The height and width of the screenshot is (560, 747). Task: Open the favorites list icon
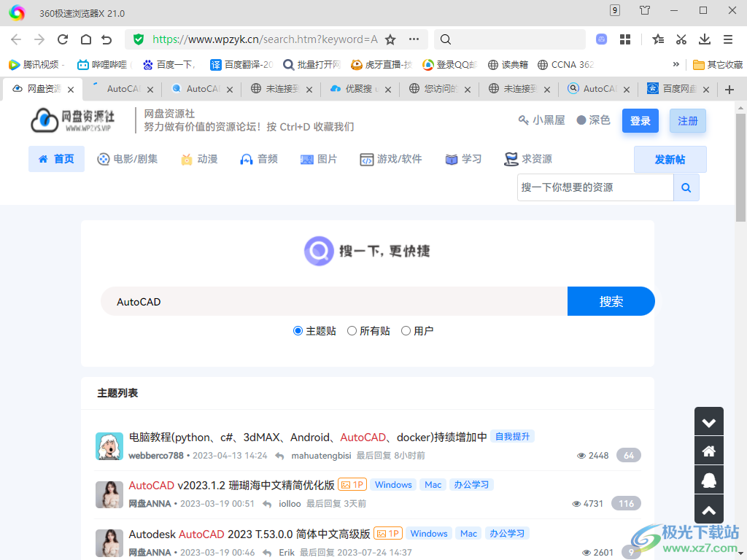click(x=658, y=39)
